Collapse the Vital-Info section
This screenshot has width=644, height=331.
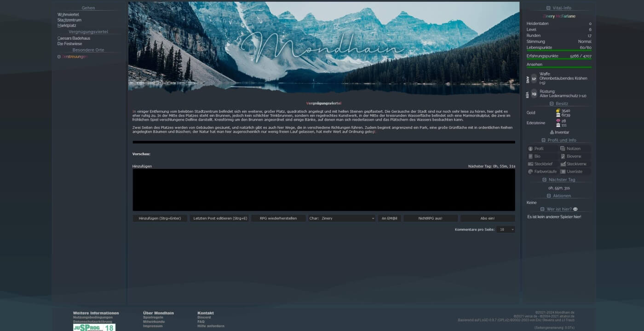pos(548,8)
